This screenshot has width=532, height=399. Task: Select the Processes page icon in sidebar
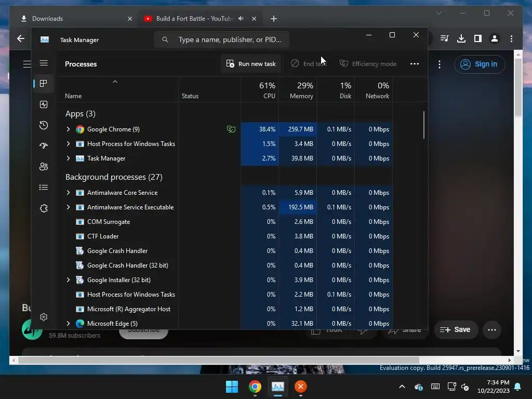point(44,84)
